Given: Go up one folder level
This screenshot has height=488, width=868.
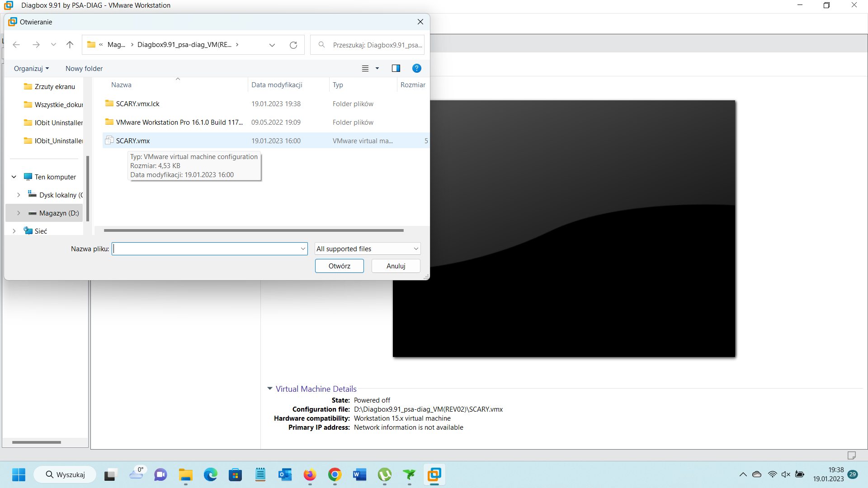Looking at the screenshot, I should [x=70, y=45].
